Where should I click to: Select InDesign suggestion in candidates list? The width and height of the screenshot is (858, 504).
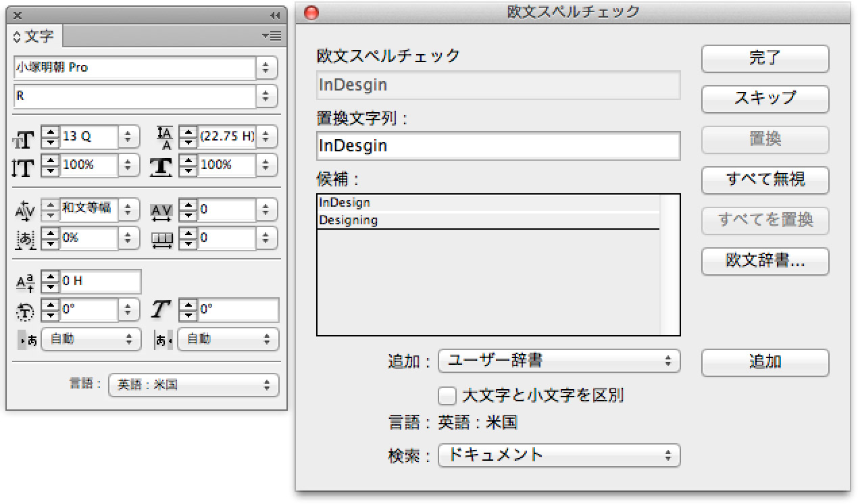(488, 203)
